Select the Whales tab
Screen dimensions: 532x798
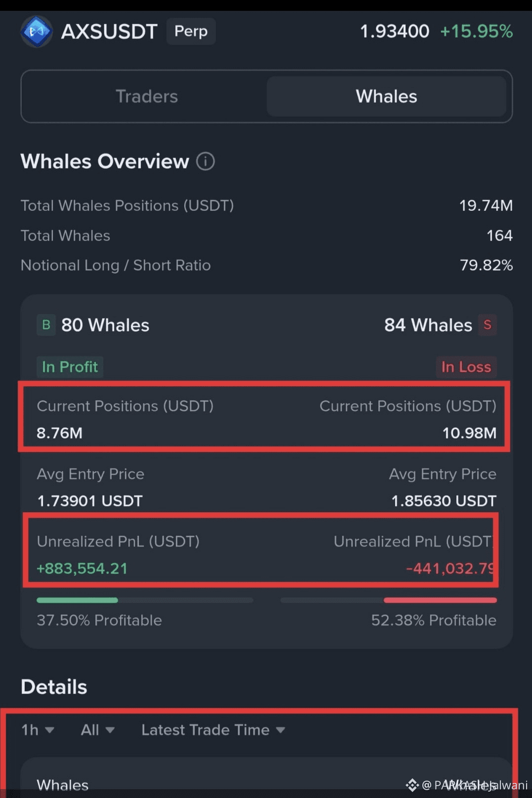(386, 96)
